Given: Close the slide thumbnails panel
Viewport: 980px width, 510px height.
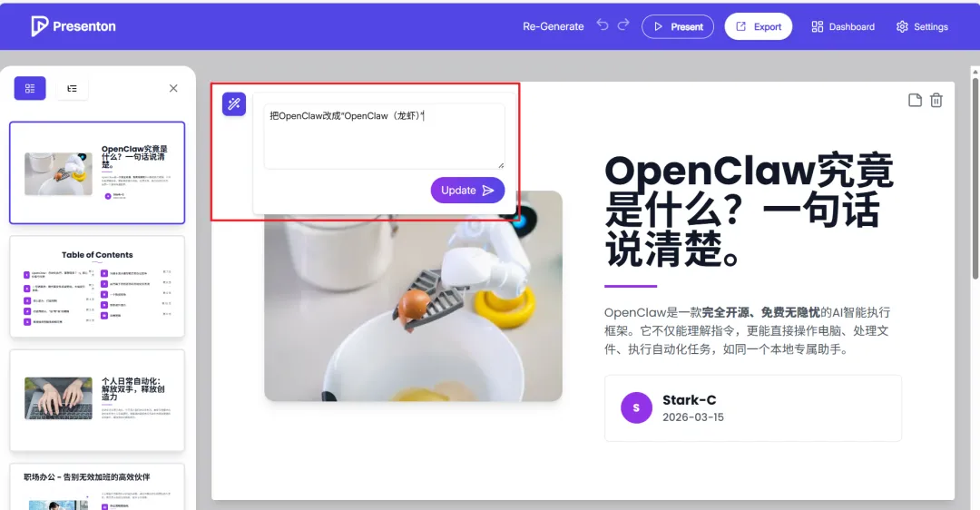Looking at the screenshot, I should click(173, 88).
